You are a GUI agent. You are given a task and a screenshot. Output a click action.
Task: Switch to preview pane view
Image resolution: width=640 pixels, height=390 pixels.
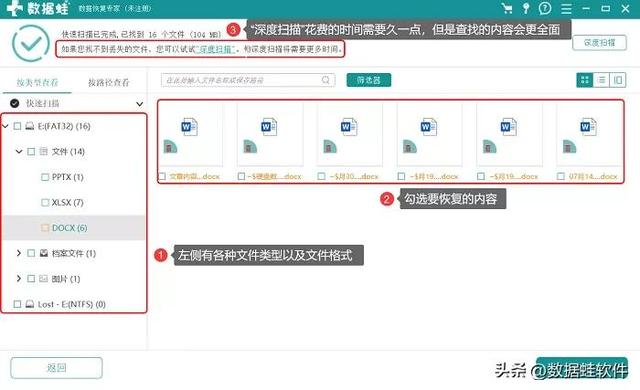618,80
